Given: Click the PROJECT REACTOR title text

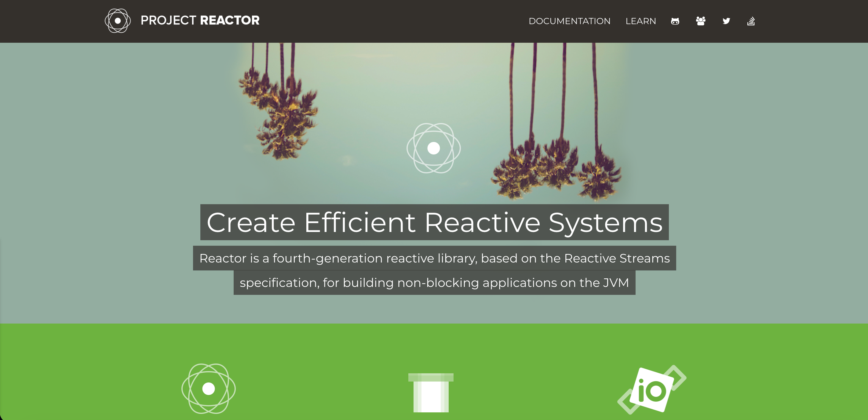Looking at the screenshot, I should [x=200, y=20].
